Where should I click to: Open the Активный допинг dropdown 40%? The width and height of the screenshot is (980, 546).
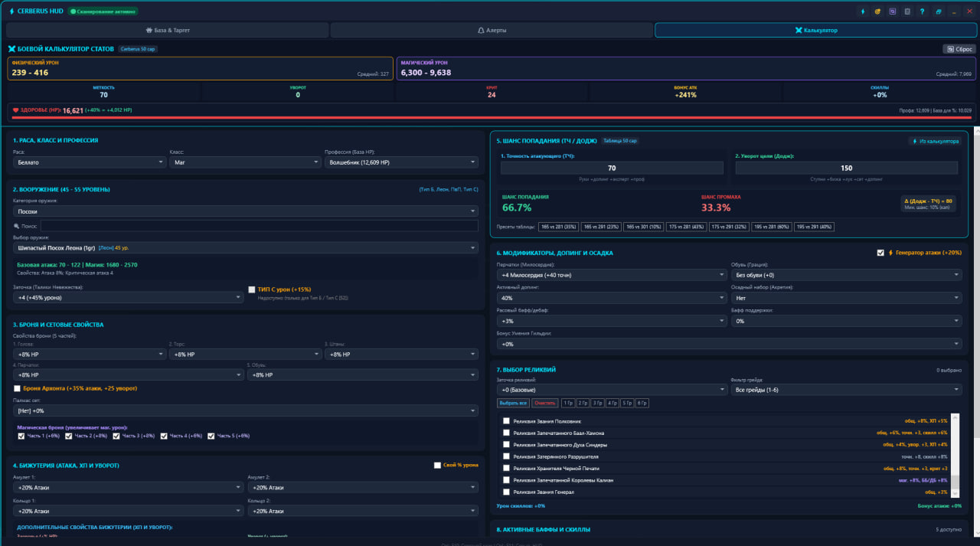pos(611,298)
